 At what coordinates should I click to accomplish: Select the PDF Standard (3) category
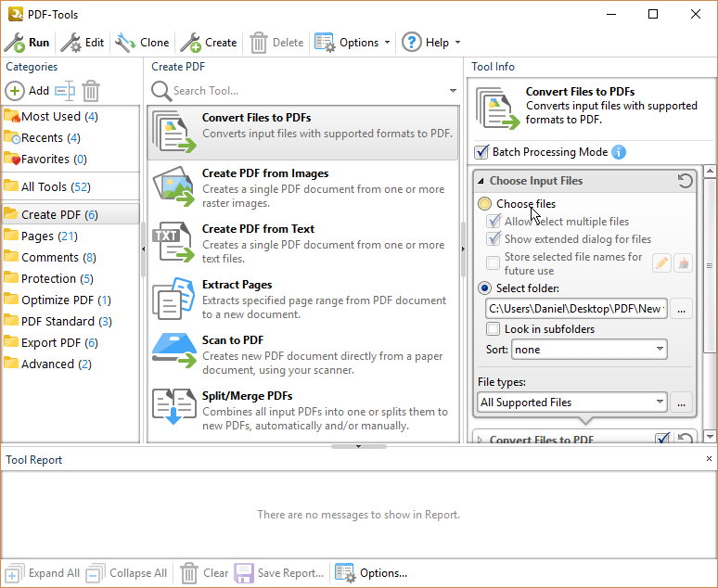tap(71, 322)
